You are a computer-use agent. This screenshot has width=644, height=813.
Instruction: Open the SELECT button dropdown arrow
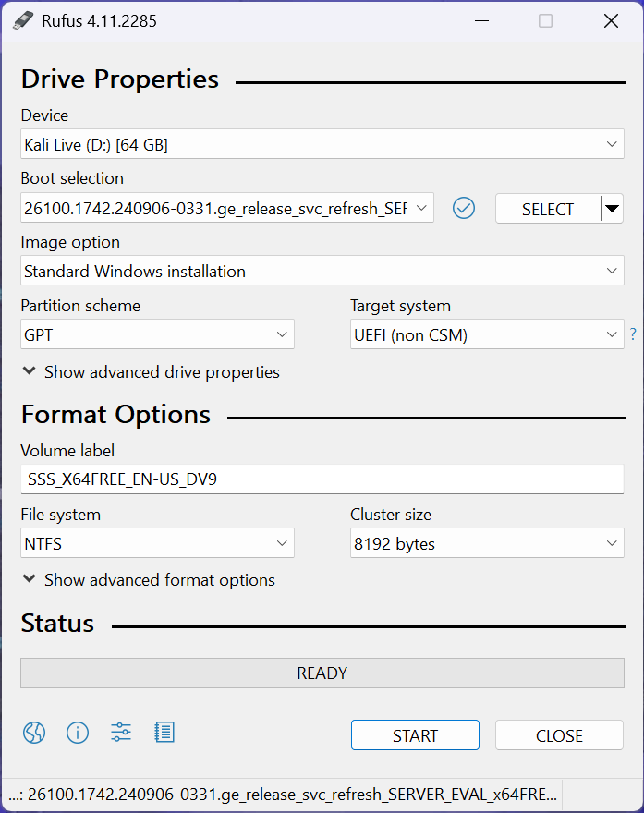(x=612, y=209)
